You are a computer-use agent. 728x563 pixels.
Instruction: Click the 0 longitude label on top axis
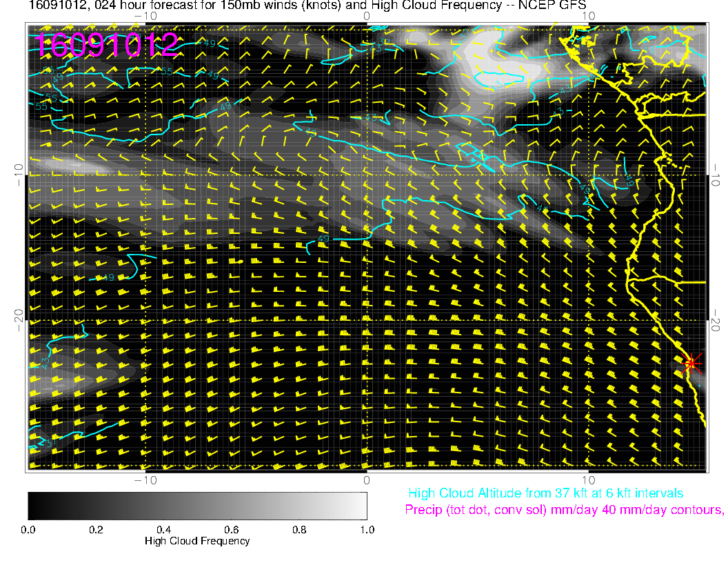tap(367, 17)
